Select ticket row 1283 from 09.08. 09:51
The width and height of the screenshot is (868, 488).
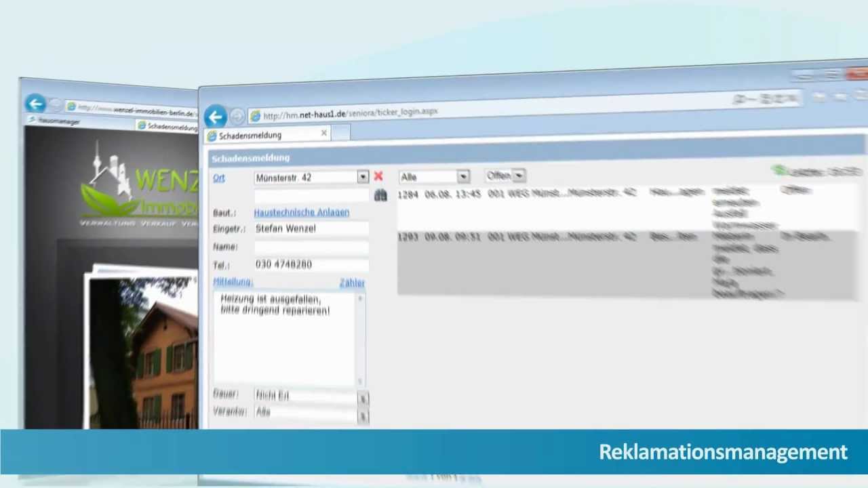click(627, 265)
